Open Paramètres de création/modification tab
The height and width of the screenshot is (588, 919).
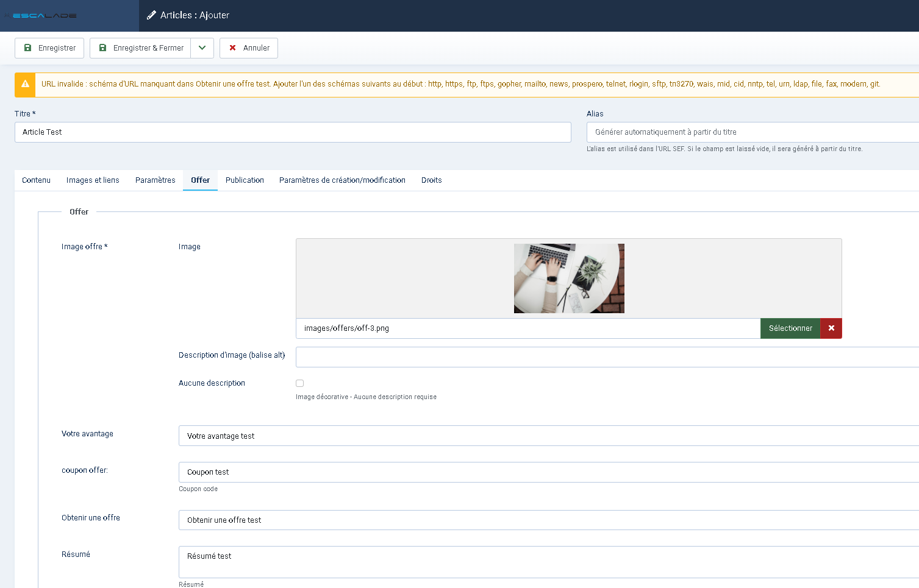click(x=342, y=180)
